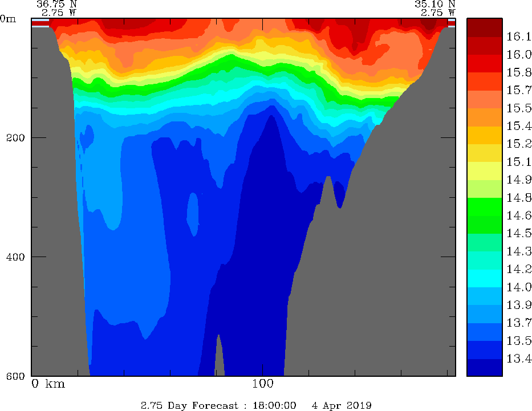Select the 200 depth axis label
This screenshot has width=532, height=411.
click(15, 138)
